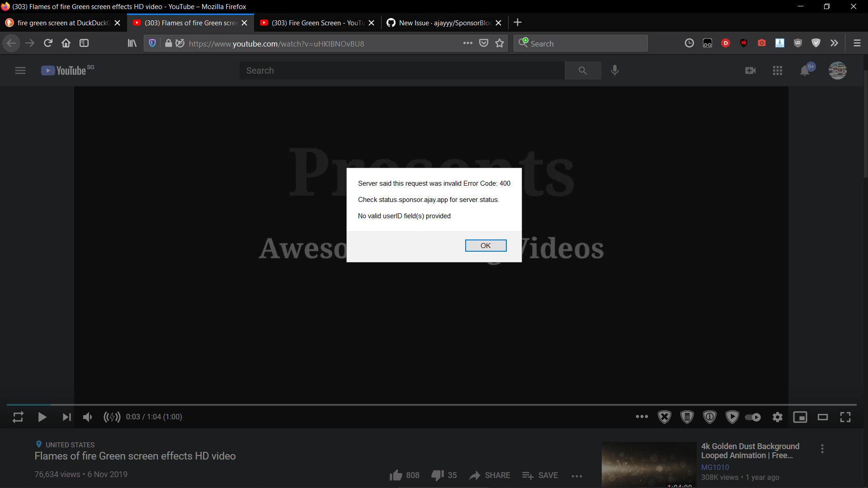
Task: Toggle the SponsorBlock skip switch in the player
Action: tap(753, 417)
